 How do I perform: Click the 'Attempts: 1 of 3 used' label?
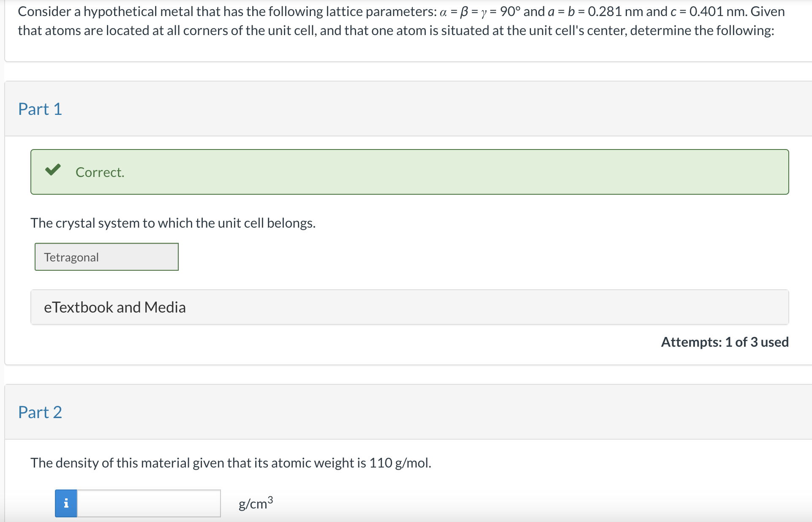(x=725, y=342)
